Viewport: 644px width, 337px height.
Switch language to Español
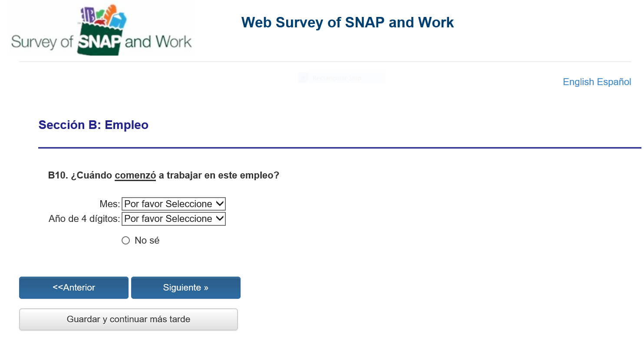pos(614,82)
